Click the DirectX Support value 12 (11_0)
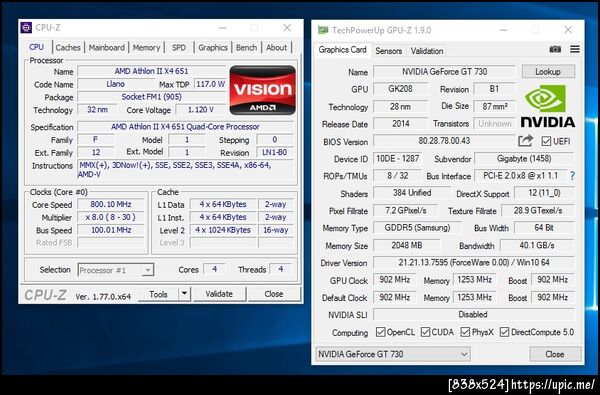 point(544,193)
